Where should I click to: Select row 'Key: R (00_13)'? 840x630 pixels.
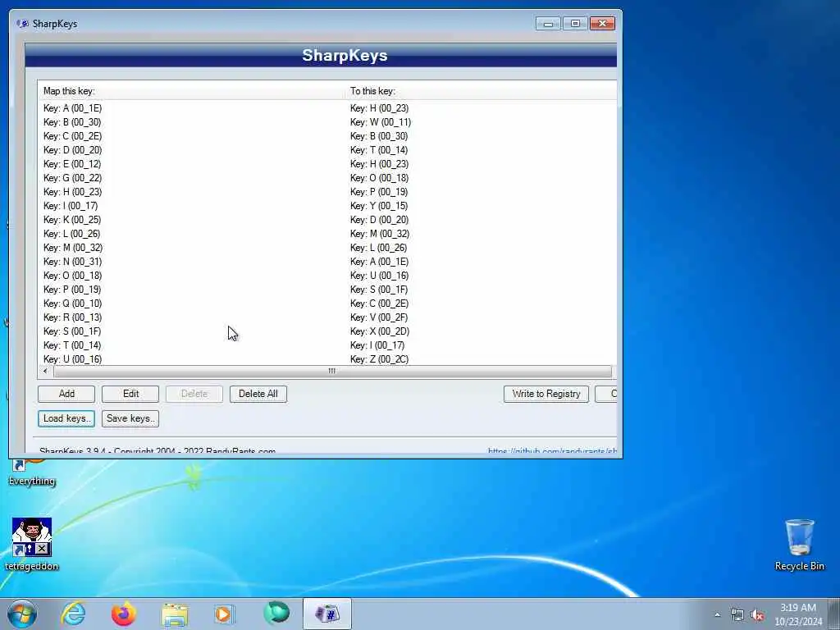pyautogui.click(x=72, y=317)
